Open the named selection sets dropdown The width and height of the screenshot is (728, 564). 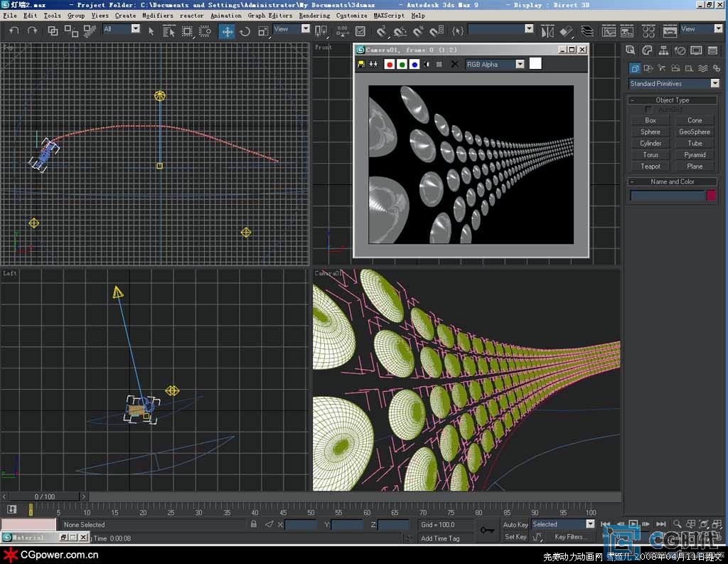tap(500, 28)
